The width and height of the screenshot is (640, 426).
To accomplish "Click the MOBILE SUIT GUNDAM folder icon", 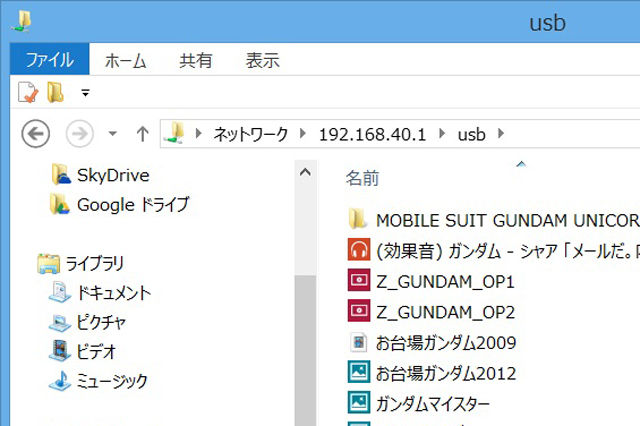I will click(358, 219).
